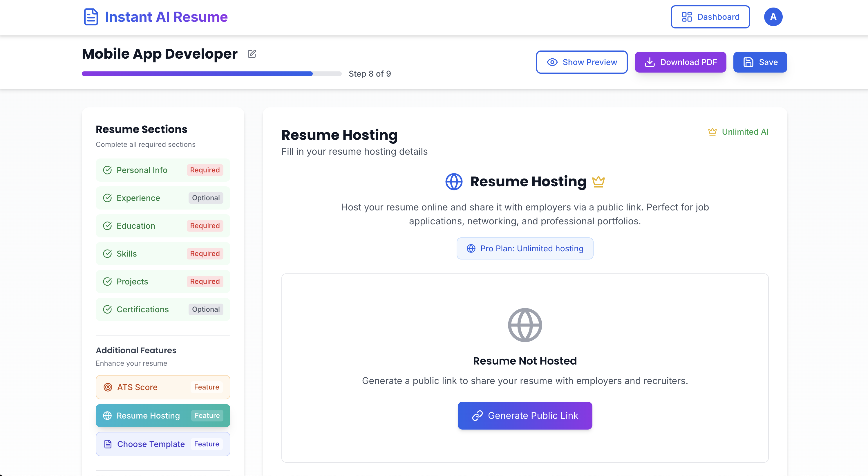Toggle the Experience section completion checkmark
This screenshot has height=476, width=868.
(x=108, y=198)
